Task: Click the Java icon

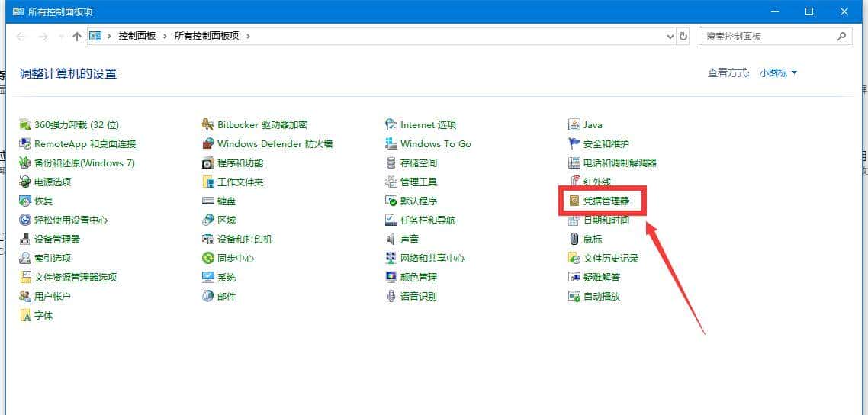Action: pyautogui.click(x=574, y=124)
